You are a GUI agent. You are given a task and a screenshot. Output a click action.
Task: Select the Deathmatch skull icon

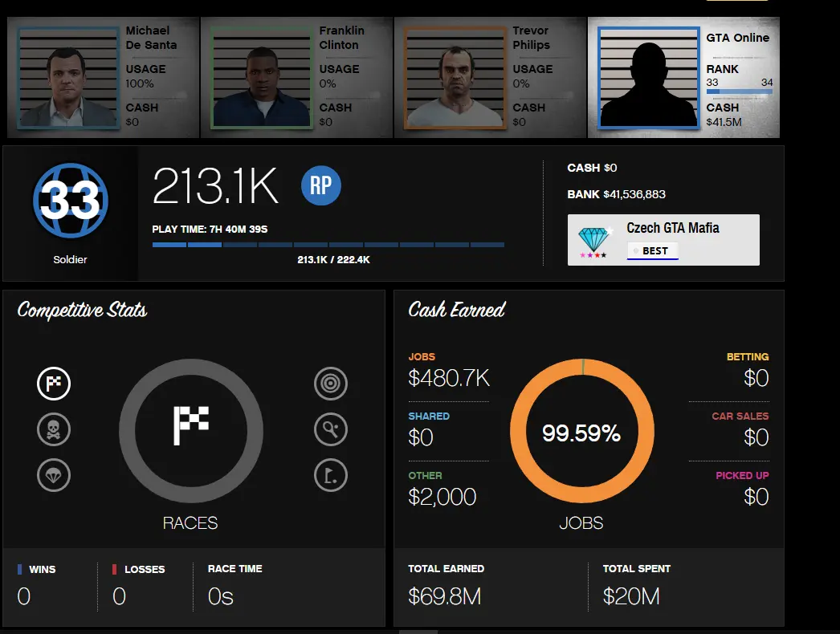click(54, 429)
